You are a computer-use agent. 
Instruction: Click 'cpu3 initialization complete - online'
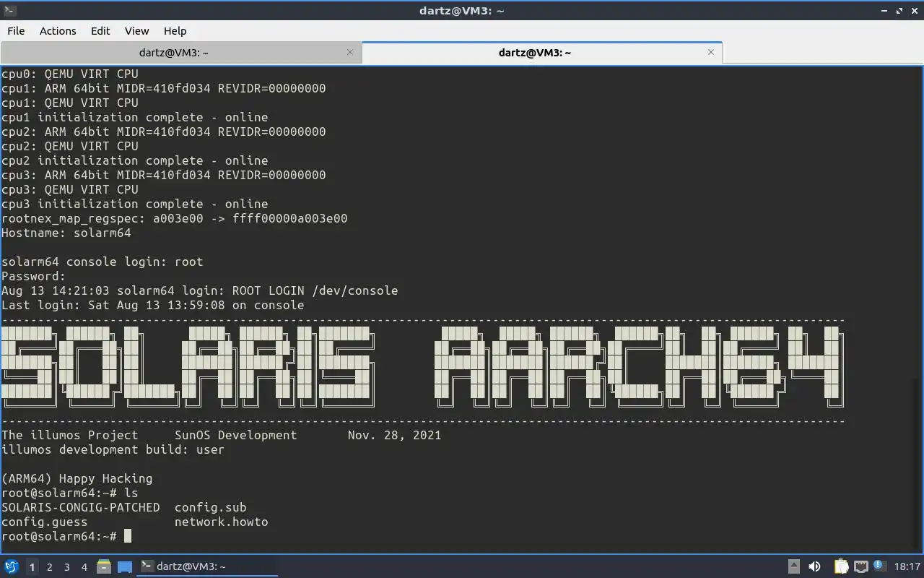135,204
